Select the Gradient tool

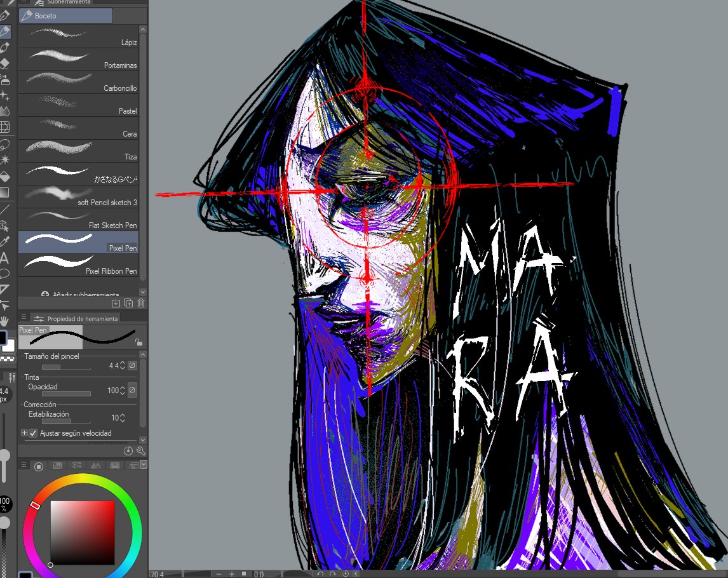pyautogui.click(x=4, y=192)
